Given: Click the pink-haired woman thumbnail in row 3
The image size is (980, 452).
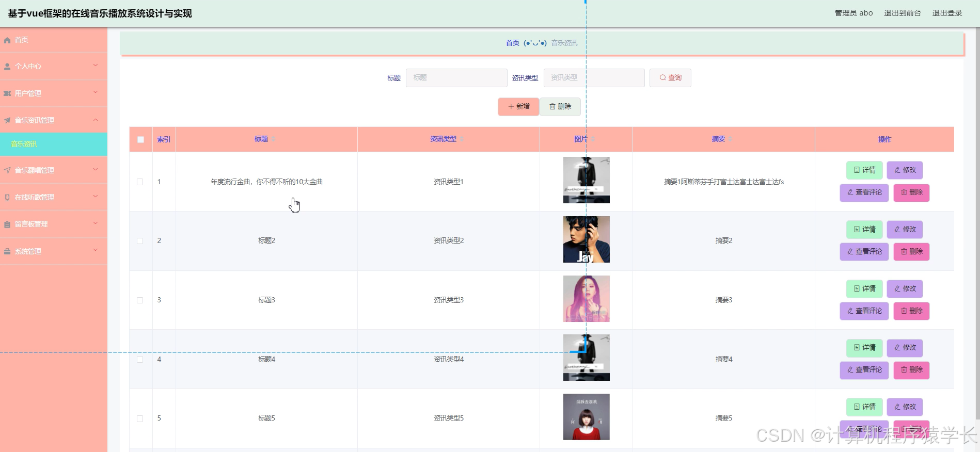Looking at the screenshot, I should [x=587, y=299].
